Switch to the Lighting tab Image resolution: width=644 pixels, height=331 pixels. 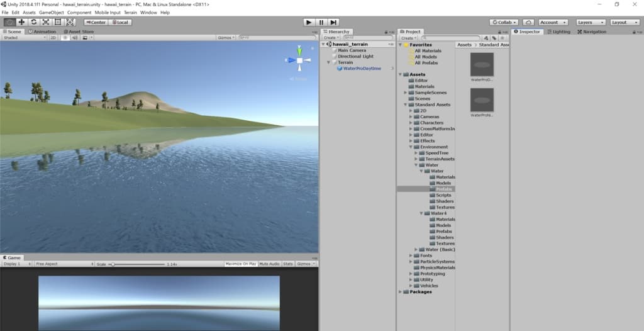pos(559,31)
